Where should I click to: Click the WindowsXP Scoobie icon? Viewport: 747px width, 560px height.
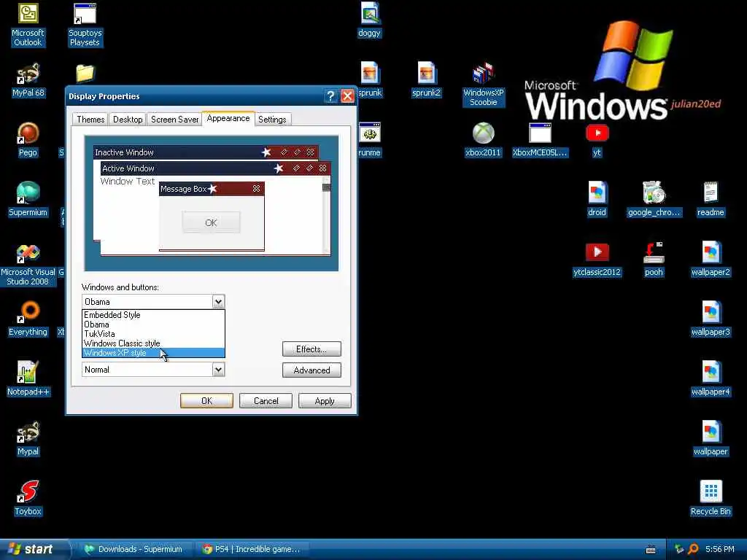483,85
